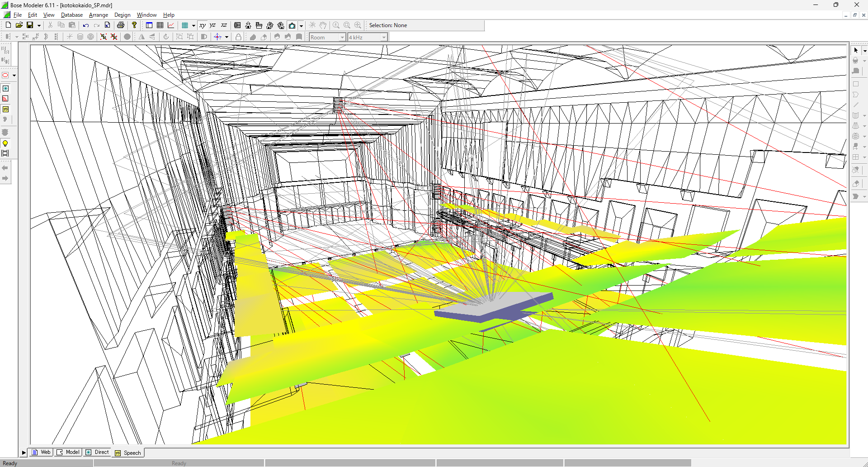868x467 pixels.
Task: Click the yellow Help question mark icon
Action: pyautogui.click(x=134, y=25)
